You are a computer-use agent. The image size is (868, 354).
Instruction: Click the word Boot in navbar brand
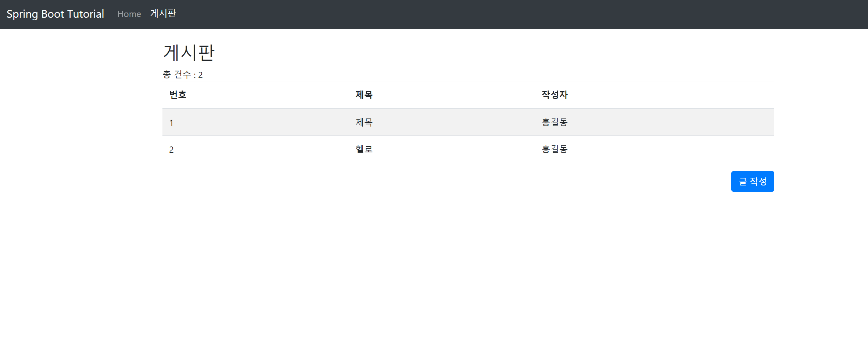click(53, 14)
